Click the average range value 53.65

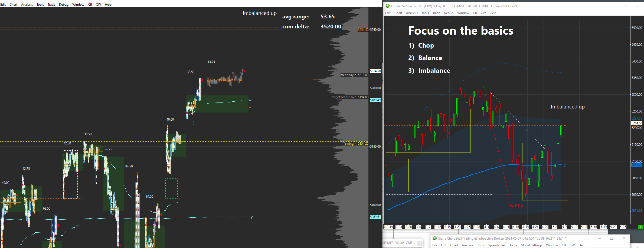[x=328, y=16]
